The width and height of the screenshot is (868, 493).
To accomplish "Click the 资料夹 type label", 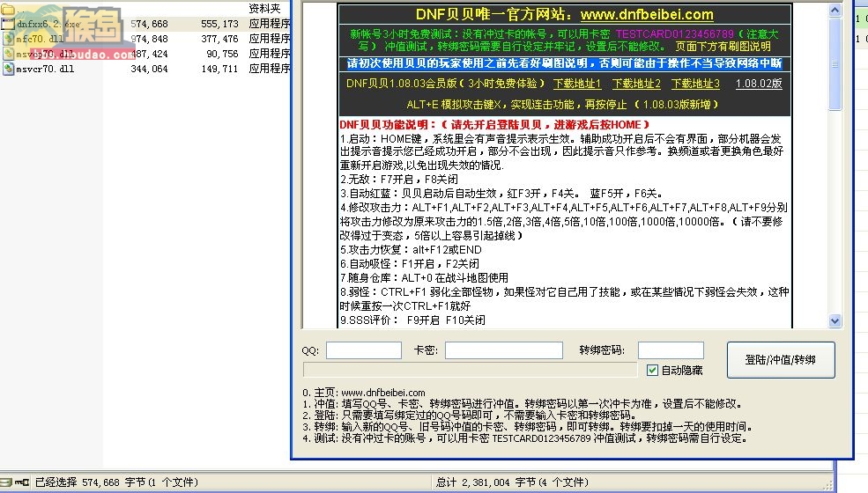I will point(264,8).
